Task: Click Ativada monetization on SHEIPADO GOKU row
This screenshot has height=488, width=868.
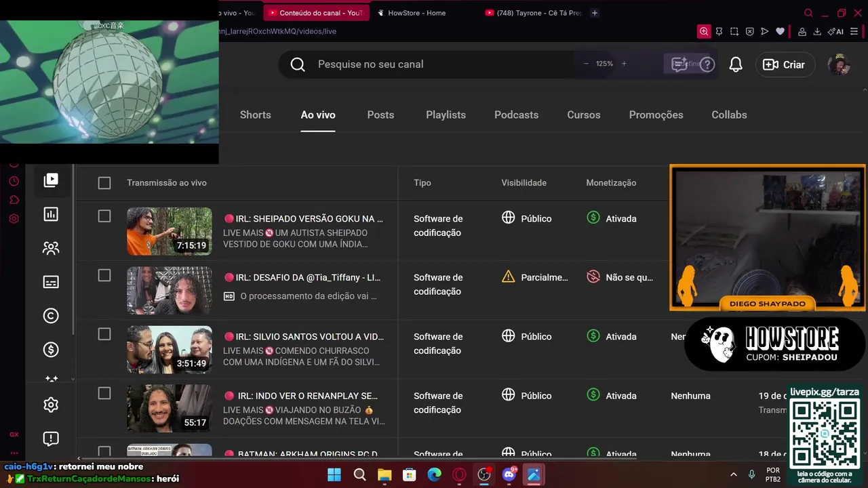Action: (612, 218)
